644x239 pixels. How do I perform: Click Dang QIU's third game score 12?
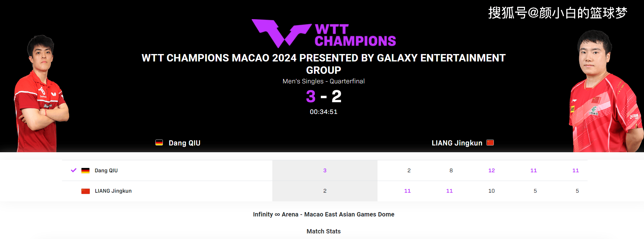[491, 170]
